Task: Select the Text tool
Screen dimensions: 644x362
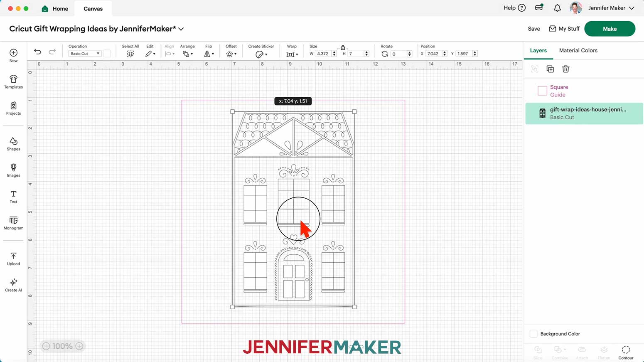Action: pyautogui.click(x=13, y=197)
